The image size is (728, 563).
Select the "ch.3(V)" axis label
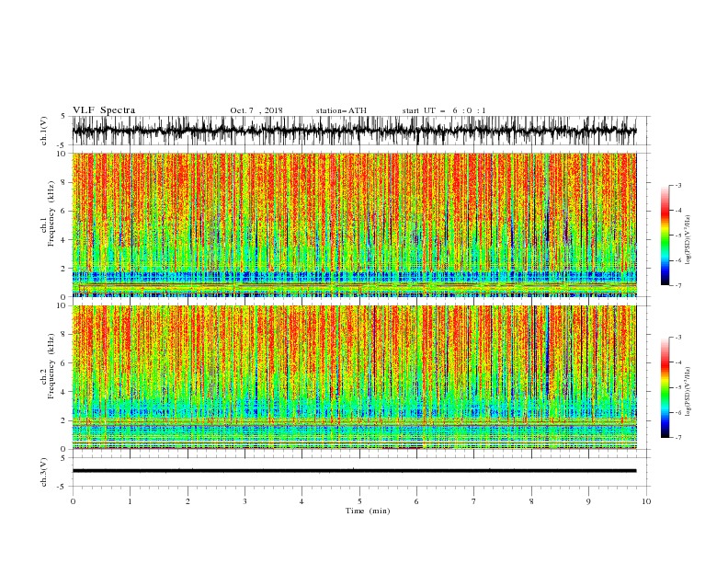point(44,472)
